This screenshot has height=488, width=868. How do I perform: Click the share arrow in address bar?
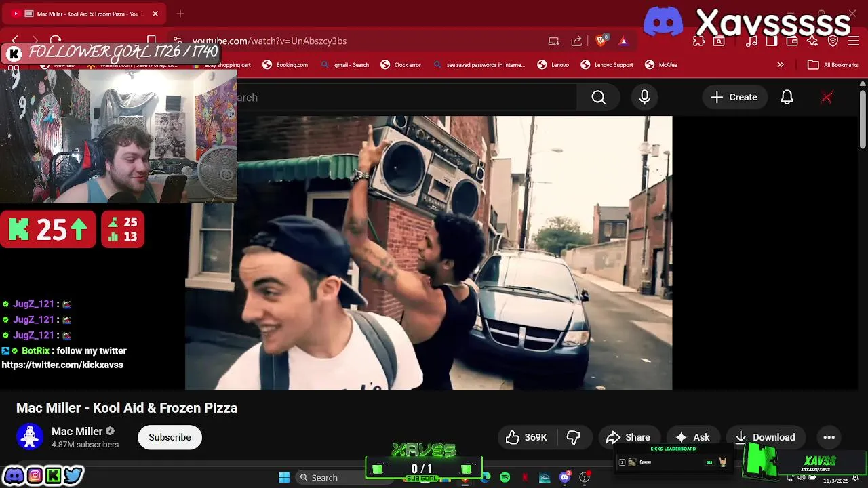click(x=576, y=41)
